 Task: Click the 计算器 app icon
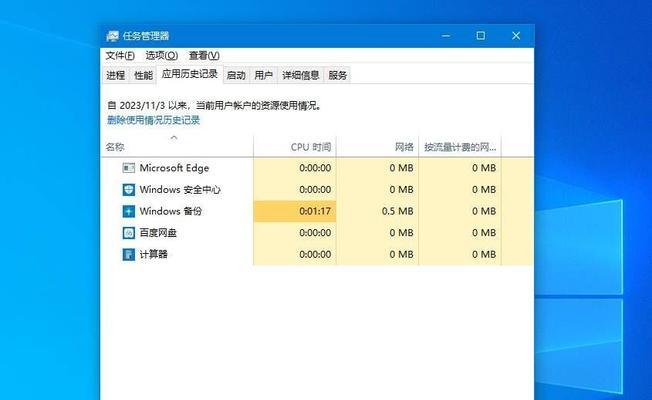128,254
